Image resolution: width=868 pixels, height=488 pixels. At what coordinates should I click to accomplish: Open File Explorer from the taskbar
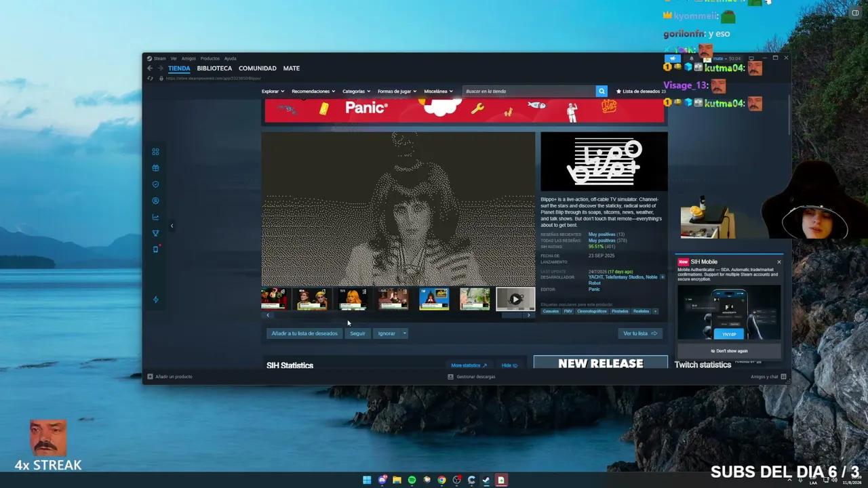point(397,480)
